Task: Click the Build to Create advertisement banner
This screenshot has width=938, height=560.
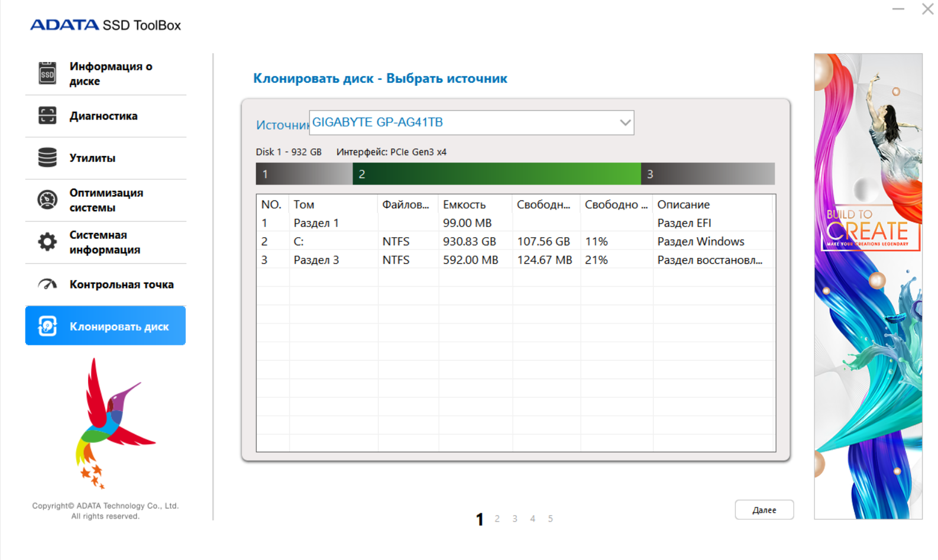Action: 868,286
